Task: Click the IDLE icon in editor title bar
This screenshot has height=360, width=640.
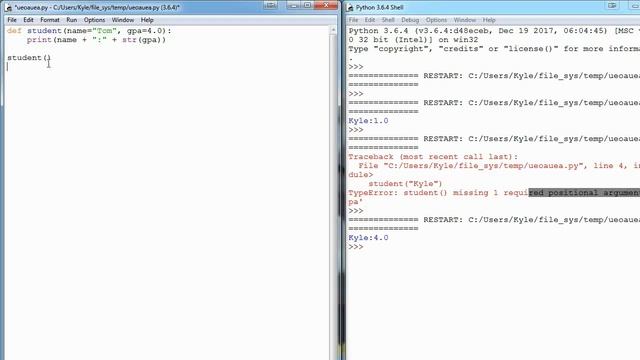Action: pos(8,7)
